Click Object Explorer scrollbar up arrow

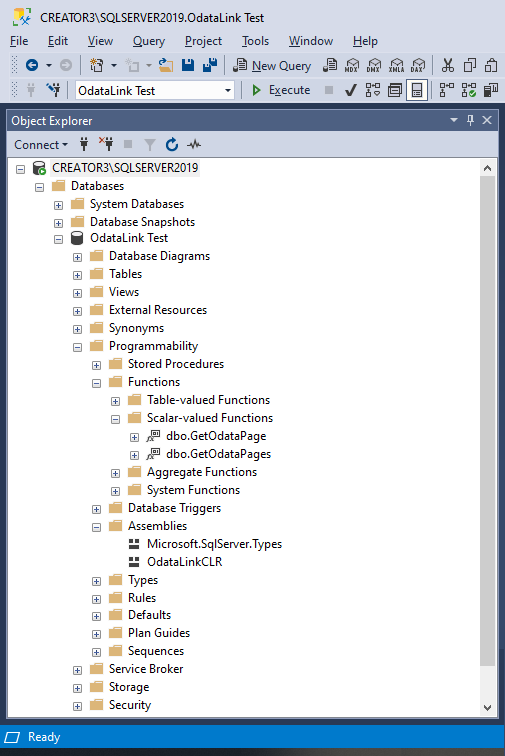(x=487, y=168)
